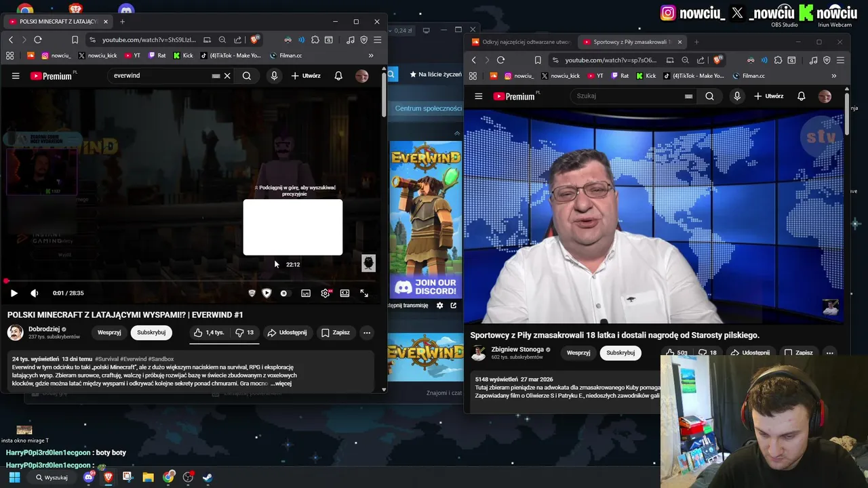Screen dimensions: 868x488
Task: Open new tab in left browser window
Action: (x=122, y=22)
